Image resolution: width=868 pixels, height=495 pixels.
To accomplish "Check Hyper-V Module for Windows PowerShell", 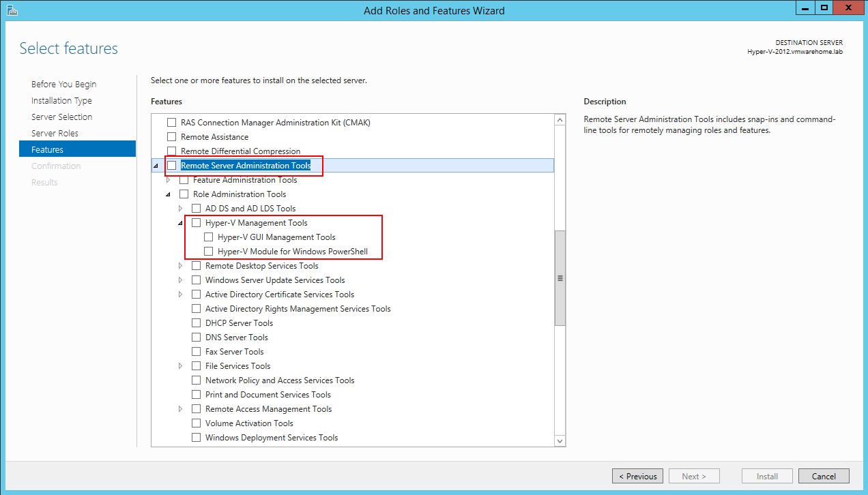I will click(209, 252).
